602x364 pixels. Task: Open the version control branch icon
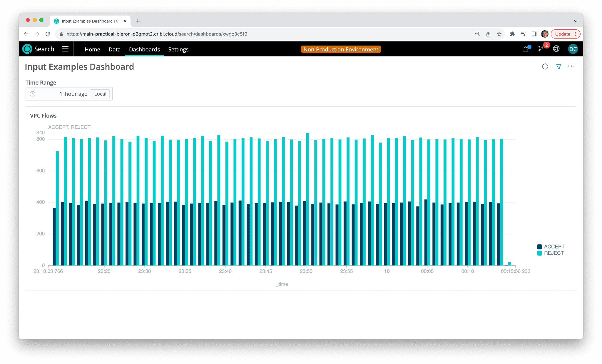[541, 49]
